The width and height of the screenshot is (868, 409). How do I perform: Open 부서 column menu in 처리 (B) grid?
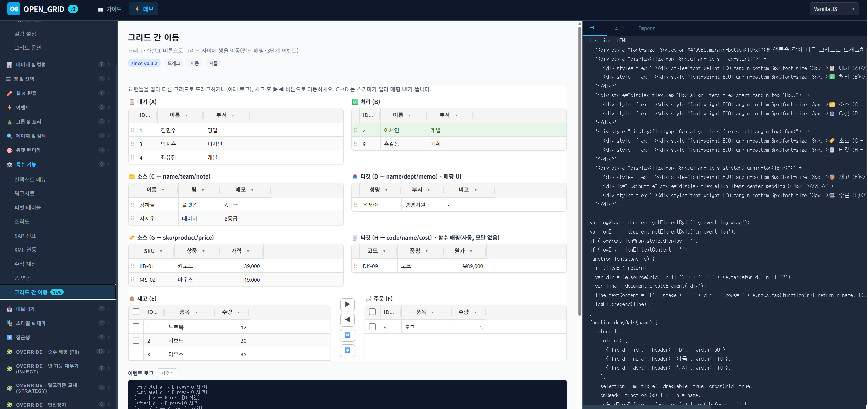[456, 115]
